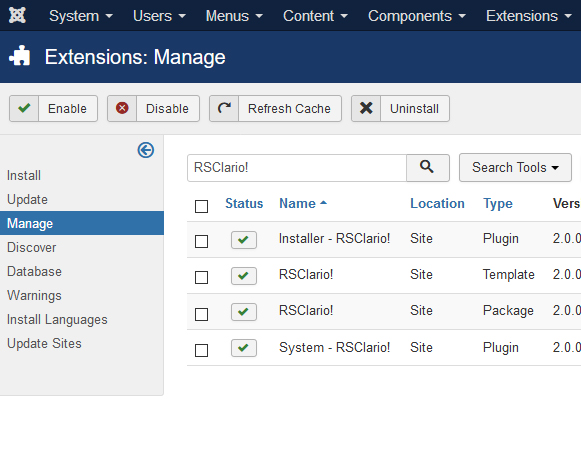Open the Menus dropdown menu
Viewport: 581px width, 462px height.
(x=234, y=16)
